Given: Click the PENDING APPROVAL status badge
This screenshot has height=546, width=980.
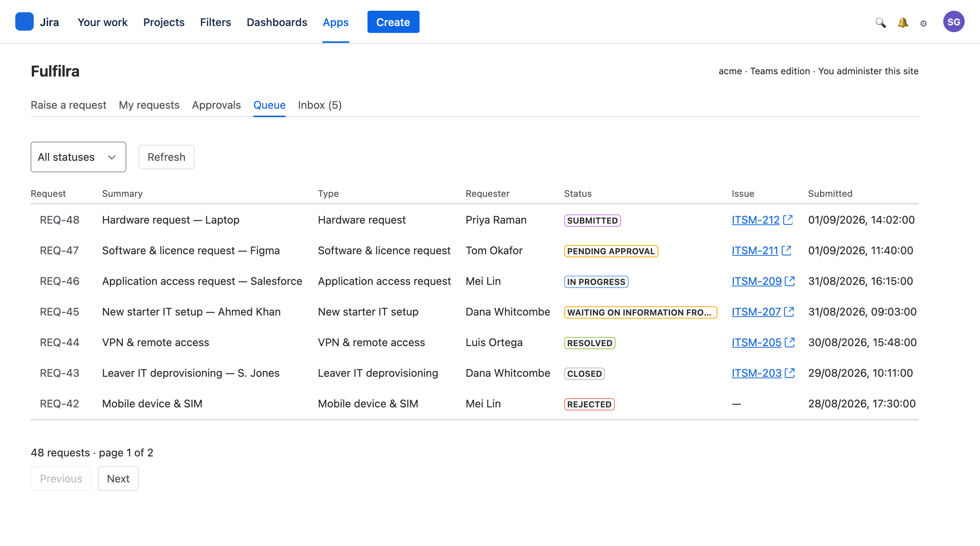Looking at the screenshot, I should (x=611, y=251).
